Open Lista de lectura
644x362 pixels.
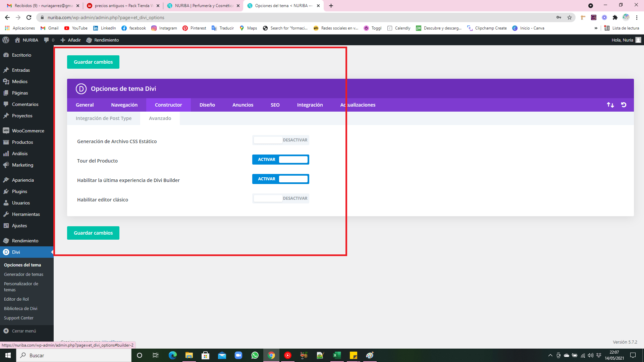click(622, 28)
